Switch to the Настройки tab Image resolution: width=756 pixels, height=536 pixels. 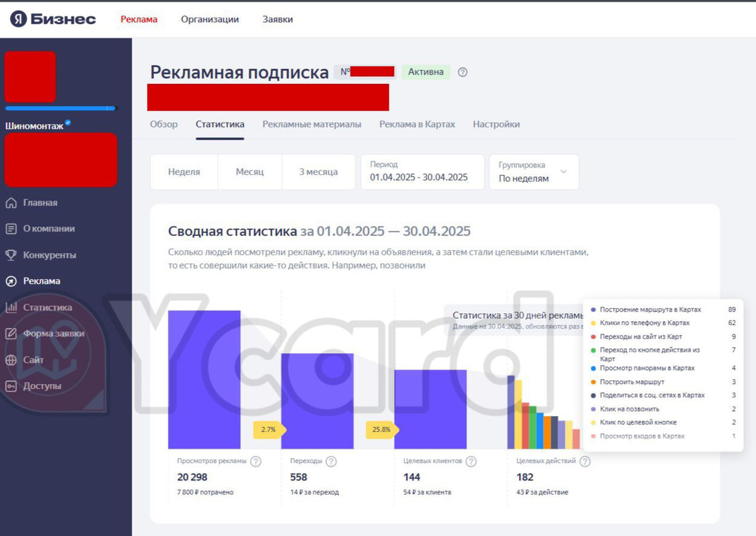[497, 125]
